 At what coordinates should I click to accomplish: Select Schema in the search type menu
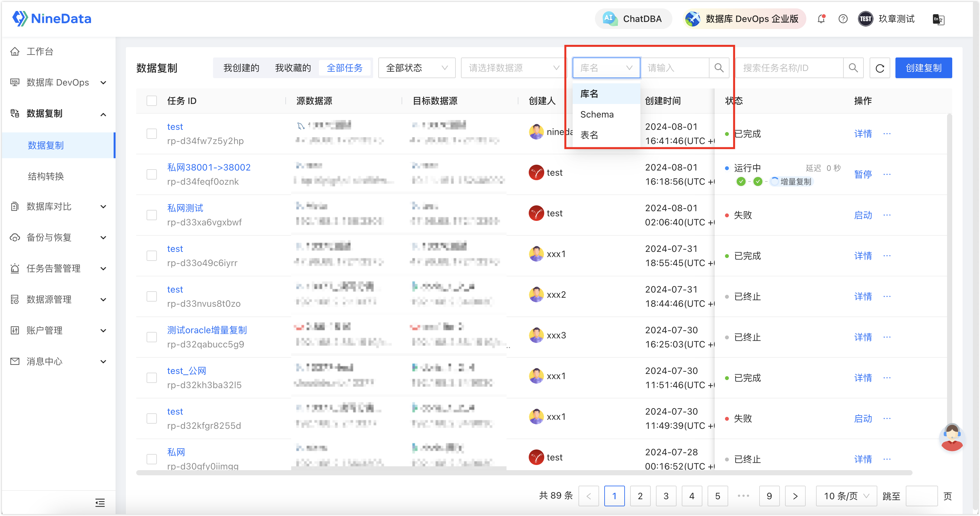click(x=597, y=114)
